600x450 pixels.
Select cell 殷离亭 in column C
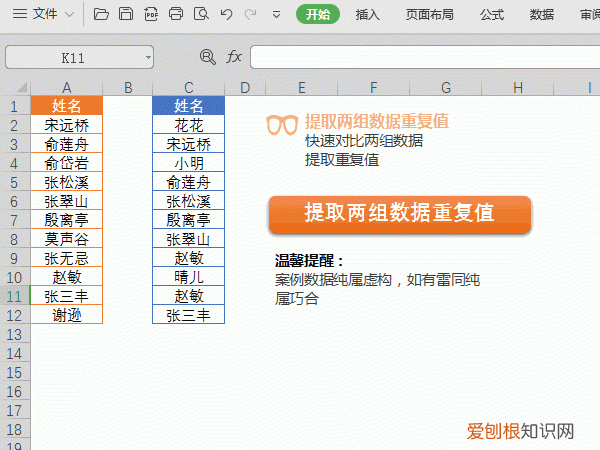click(189, 220)
